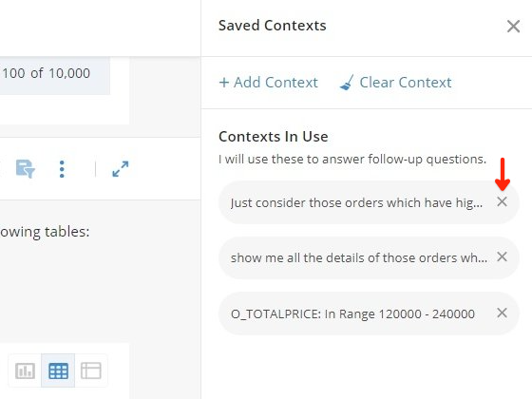Viewport: 532px width, 399px height.
Task: Click the Saved Contexts panel title
Action: [273, 26]
